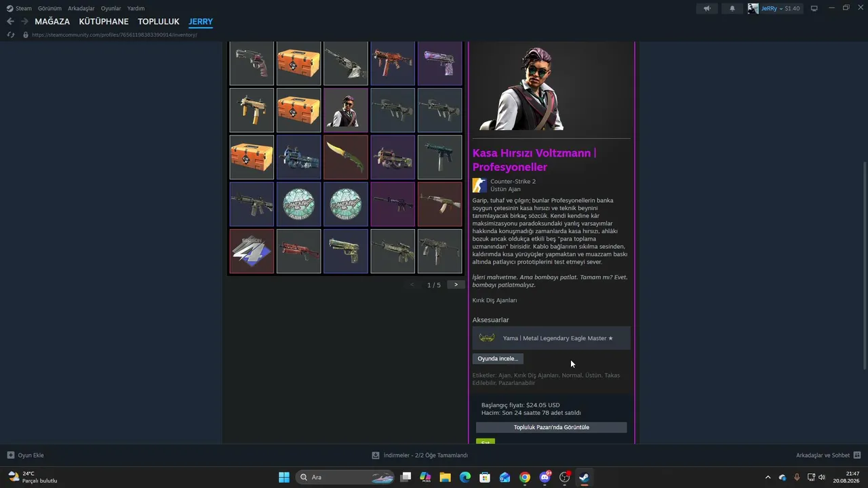Viewport: 868px width, 488px height.
Task: Launch Microsoft Edge from the taskbar
Action: 465,477
